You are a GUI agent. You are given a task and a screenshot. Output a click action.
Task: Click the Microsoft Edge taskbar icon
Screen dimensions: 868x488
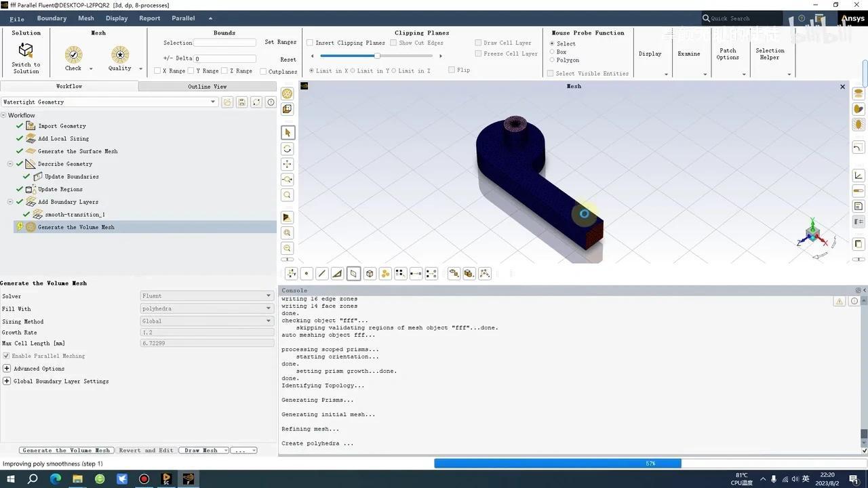coord(56,479)
